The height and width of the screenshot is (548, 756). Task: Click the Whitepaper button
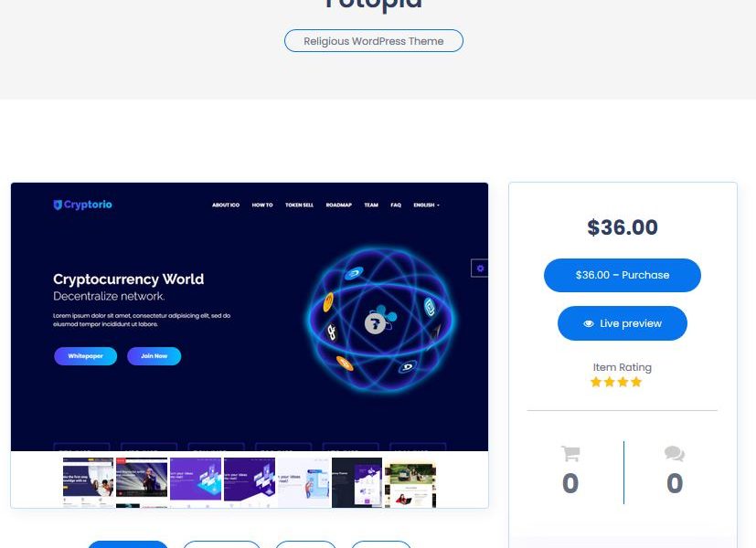(85, 356)
